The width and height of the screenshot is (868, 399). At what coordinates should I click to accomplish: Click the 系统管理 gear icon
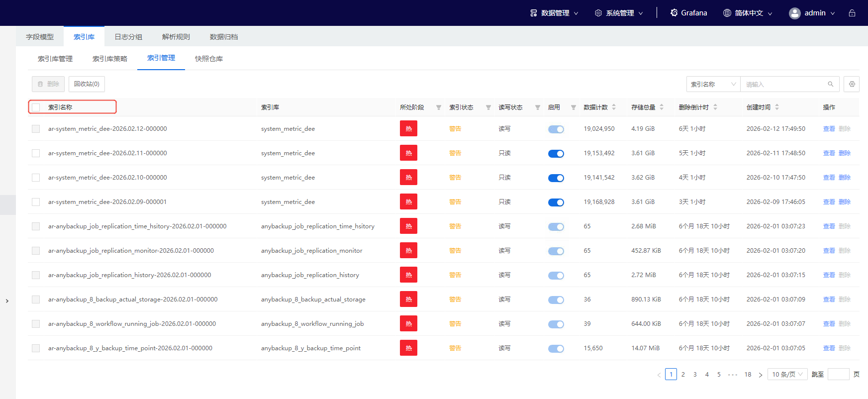[598, 13]
